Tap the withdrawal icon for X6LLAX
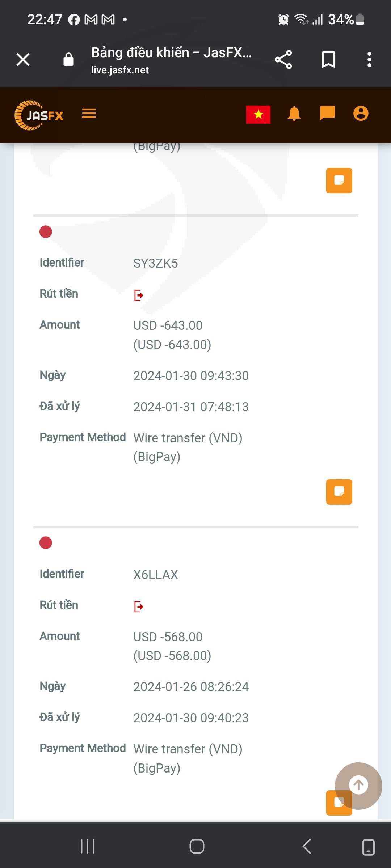391x868 pixels. [139, 607]
